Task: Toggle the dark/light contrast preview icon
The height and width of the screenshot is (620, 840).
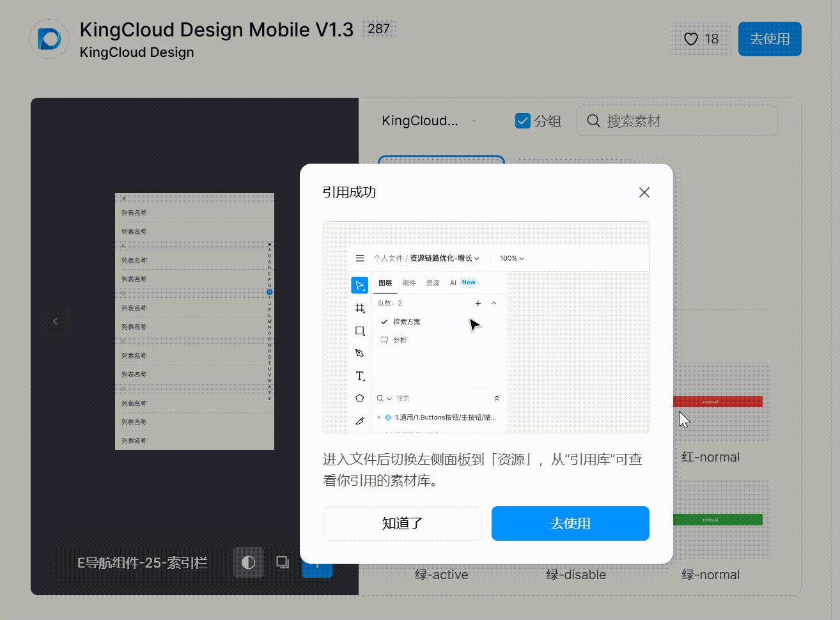Action: (x=249, y=562)
